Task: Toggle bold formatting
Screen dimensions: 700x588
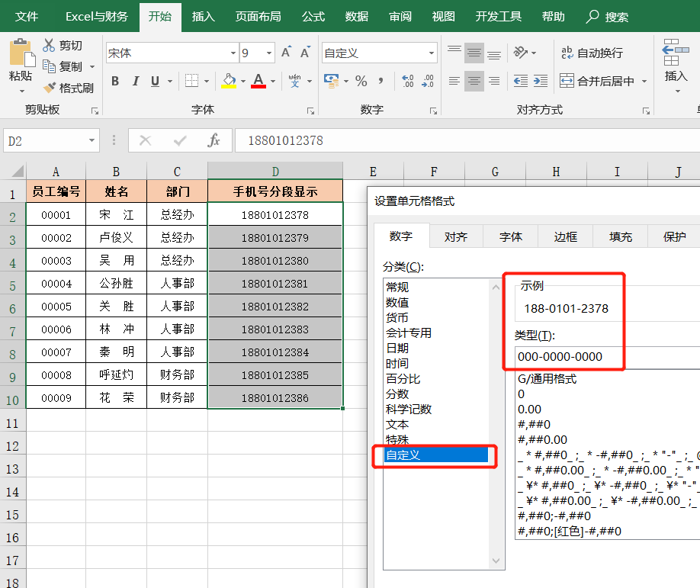Action: [x=115, y=82]
